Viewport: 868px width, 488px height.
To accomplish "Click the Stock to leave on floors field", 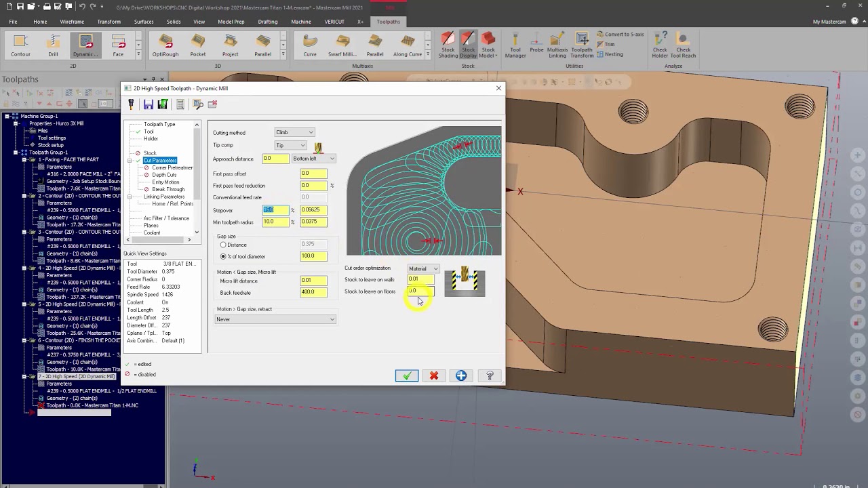I will (x=420, y=291).
